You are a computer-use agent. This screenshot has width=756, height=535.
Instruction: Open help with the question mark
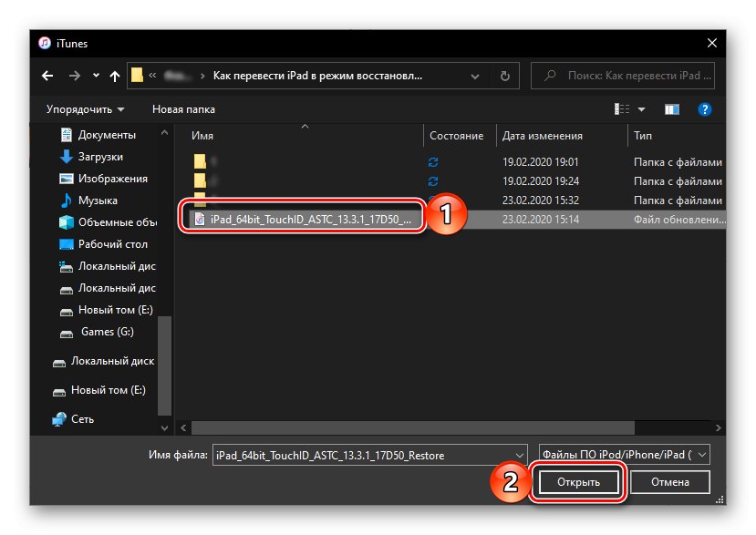coord(704,109)
